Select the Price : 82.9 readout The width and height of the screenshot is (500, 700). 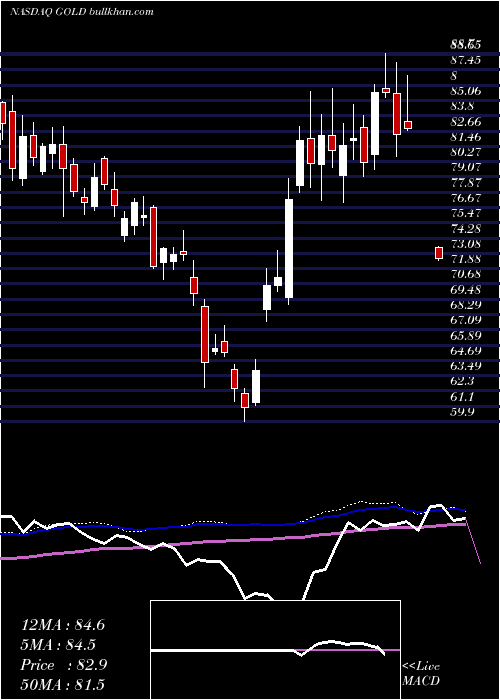tap(63, 665)
